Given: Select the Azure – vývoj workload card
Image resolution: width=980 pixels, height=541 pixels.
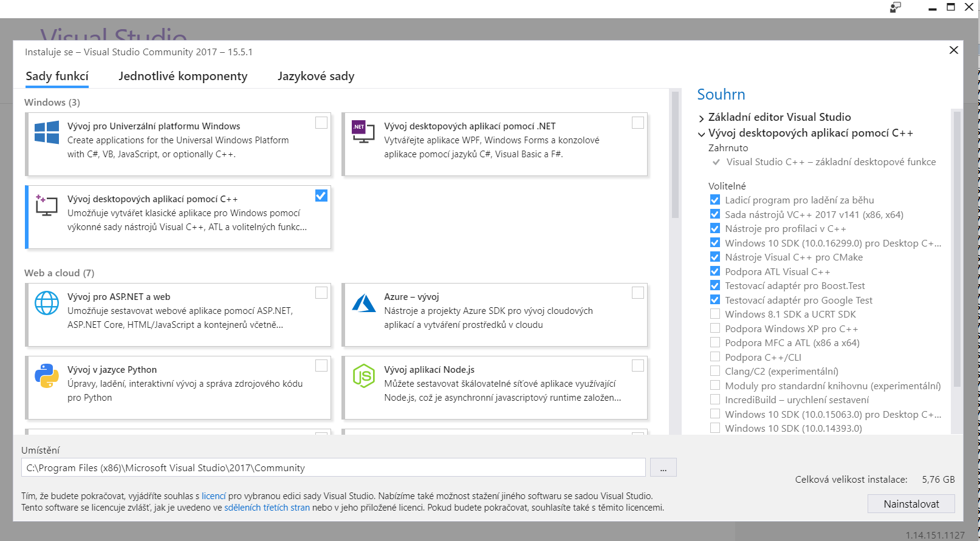Looking at the screenshot, I should [495, 315].
